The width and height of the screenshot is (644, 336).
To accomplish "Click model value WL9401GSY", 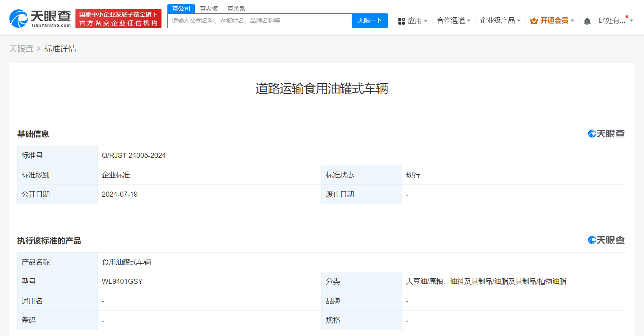I will pos(122,281).
